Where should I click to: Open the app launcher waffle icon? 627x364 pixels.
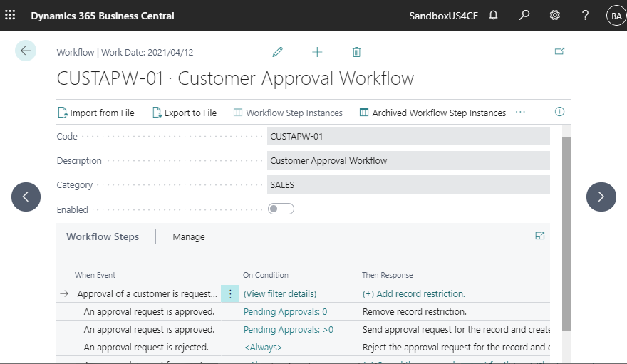[10, 15]
